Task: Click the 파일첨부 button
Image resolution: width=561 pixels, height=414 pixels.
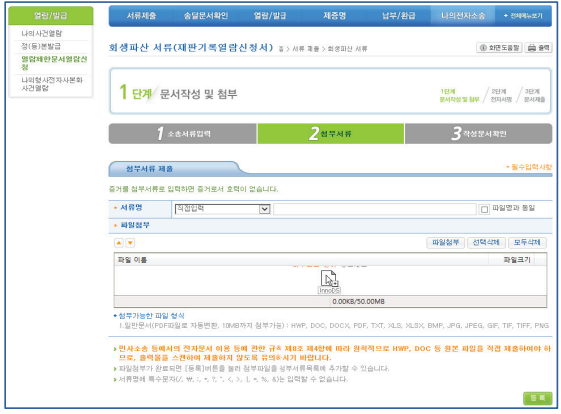Action: pos(445,243)
